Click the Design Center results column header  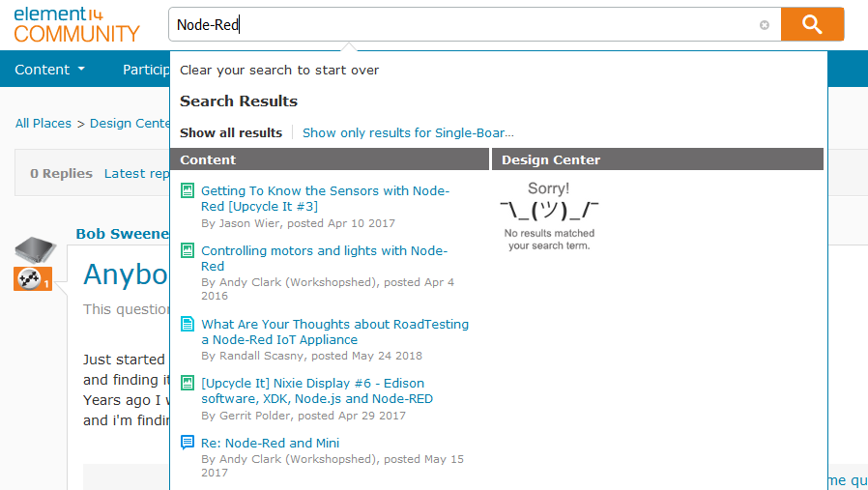[x=657, y=159]
